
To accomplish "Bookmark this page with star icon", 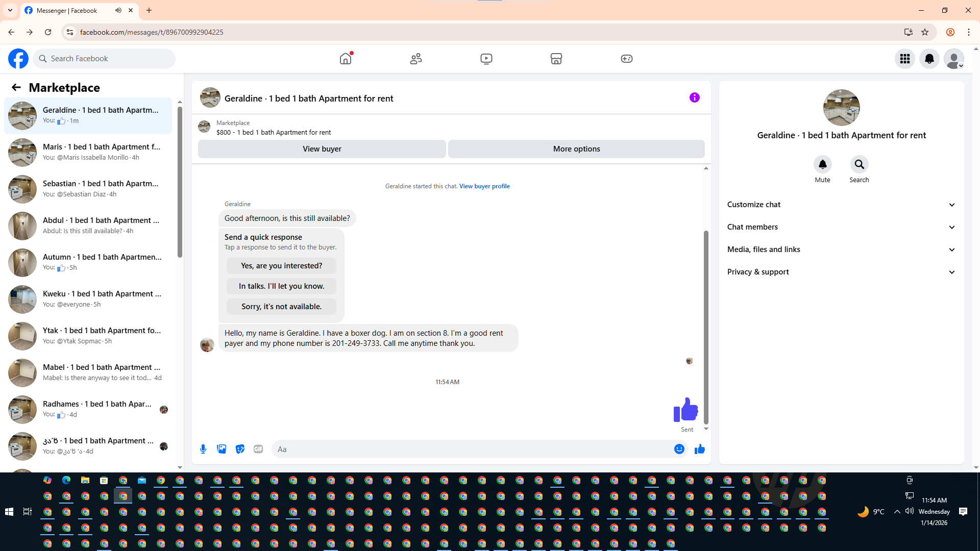I will click(925, 32).
